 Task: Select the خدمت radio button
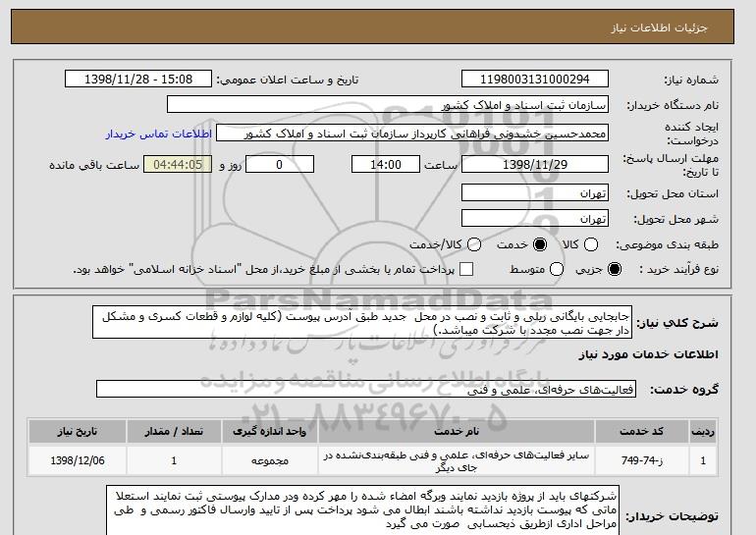point(540,244)
